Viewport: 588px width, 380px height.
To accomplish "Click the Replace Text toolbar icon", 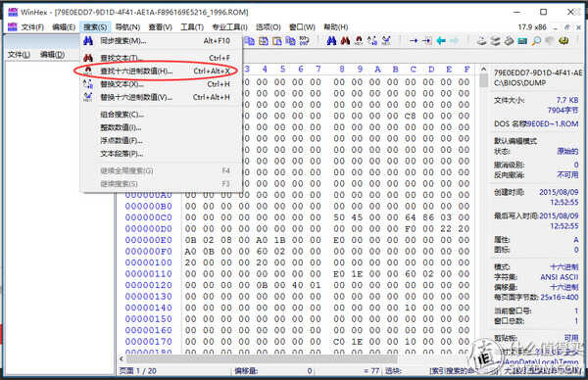I will [x=372, y=41].
